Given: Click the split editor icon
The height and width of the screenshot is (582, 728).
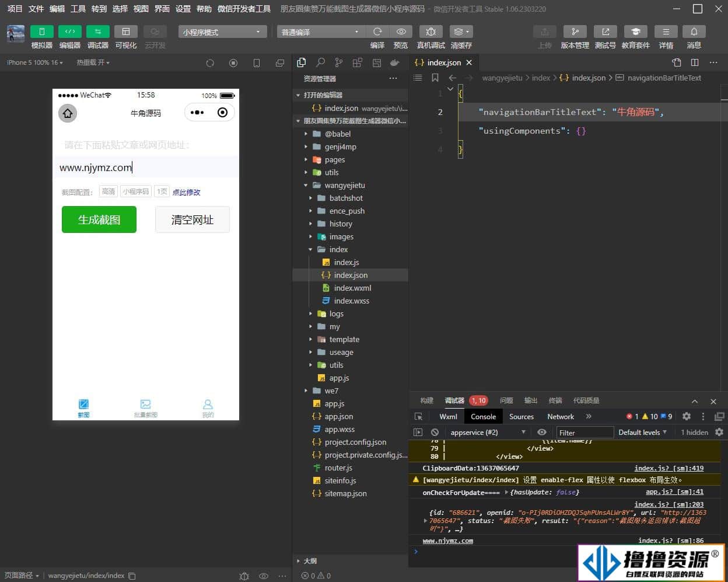Looking at the screenshot, I should (695, 62).
